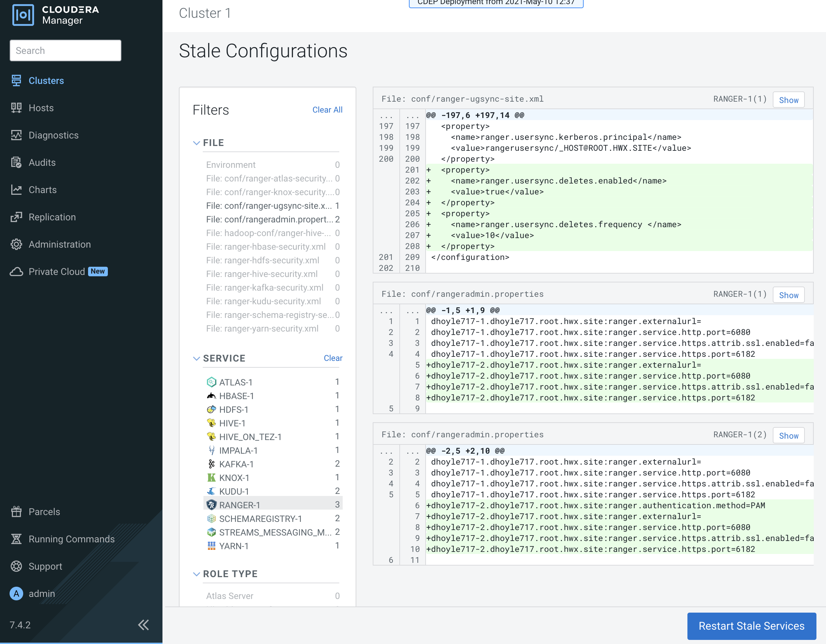Open Parcels via gift icon

click(x=16, y=512)
